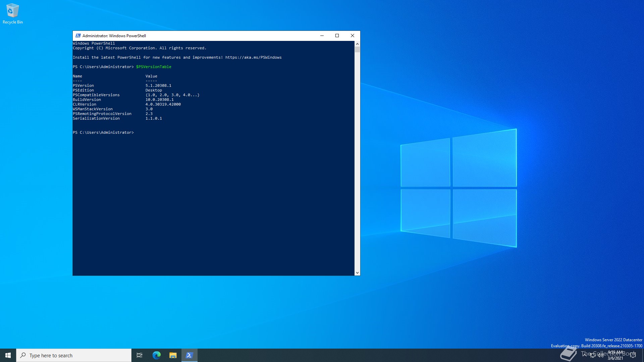Select the PowerShell taskbar icon
This screenshot has width=644, height=362.
[x=189, y=355]
